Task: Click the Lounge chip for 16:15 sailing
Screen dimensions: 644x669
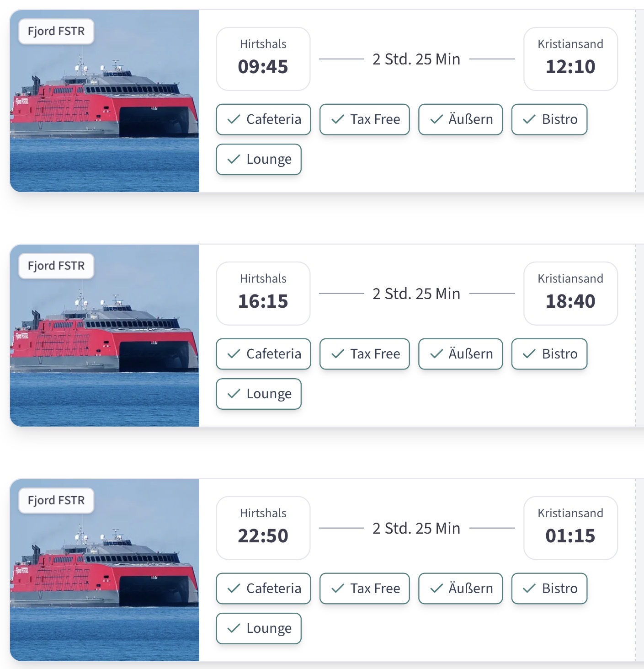Action: point(258,394)
